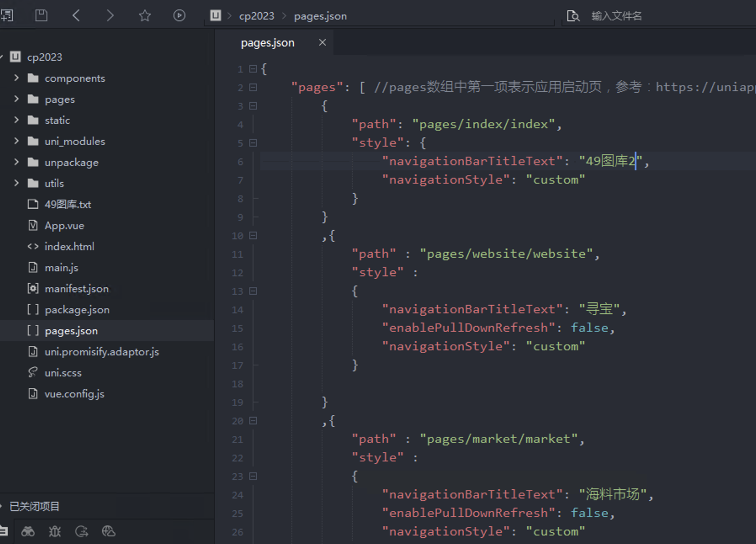Click the file search magnifier icon

coord(573,16)
